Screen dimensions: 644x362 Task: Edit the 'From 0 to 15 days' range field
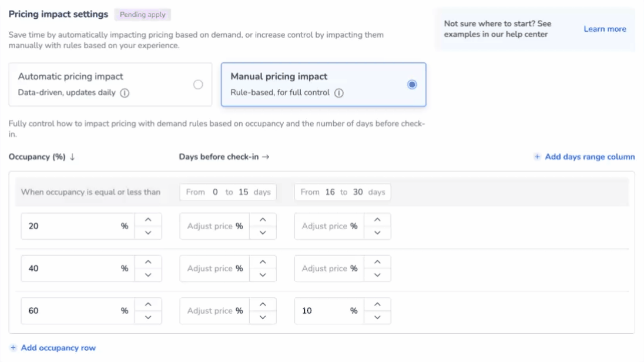(228, 192)
